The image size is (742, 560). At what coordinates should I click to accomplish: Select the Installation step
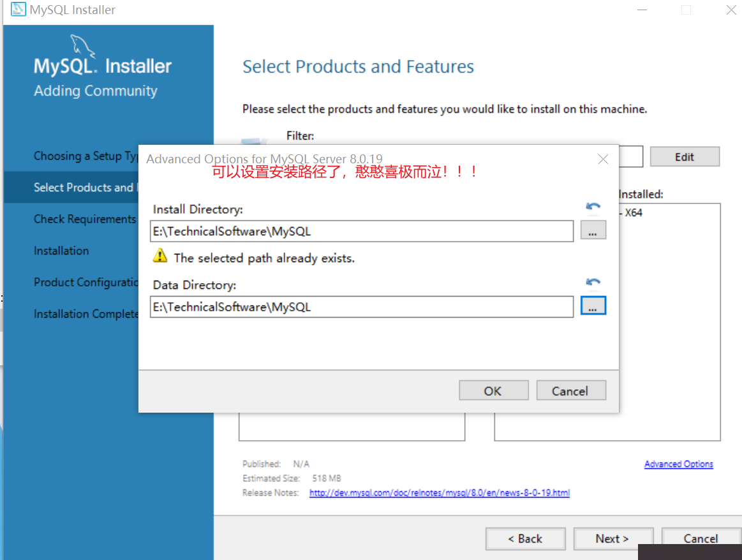(61, 251)
